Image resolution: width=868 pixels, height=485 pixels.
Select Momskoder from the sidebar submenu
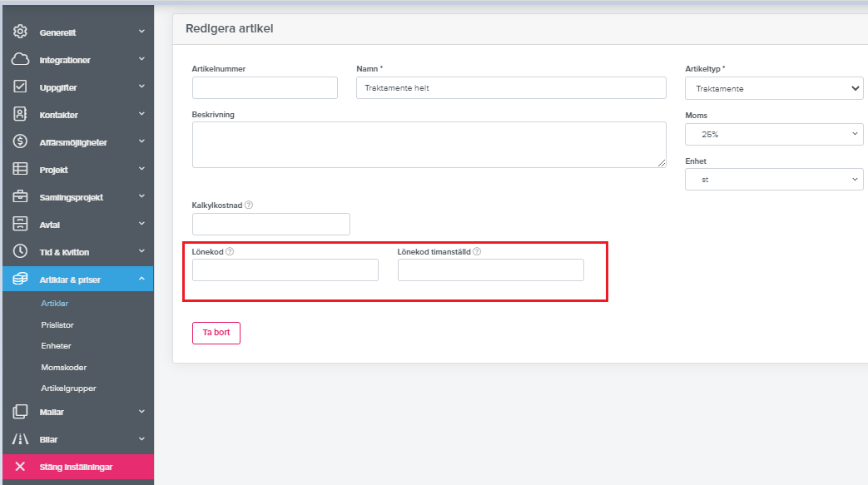pos(64,367)
